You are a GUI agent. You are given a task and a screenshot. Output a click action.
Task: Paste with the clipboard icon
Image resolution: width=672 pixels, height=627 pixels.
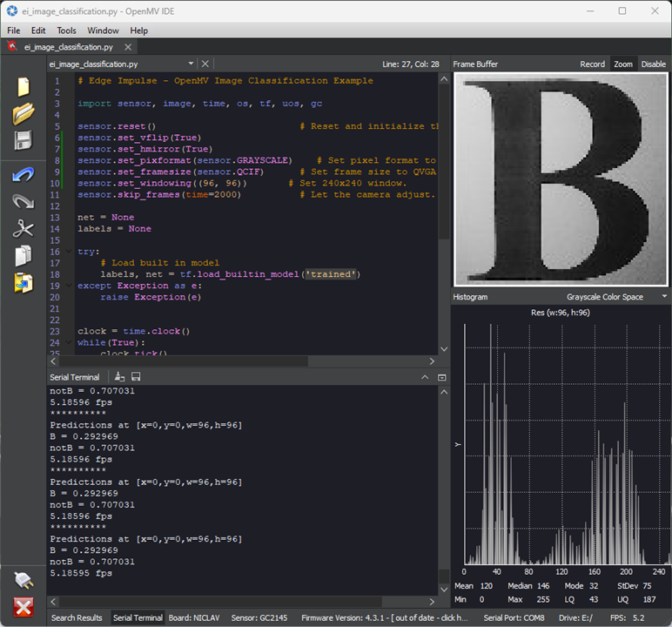24,283
